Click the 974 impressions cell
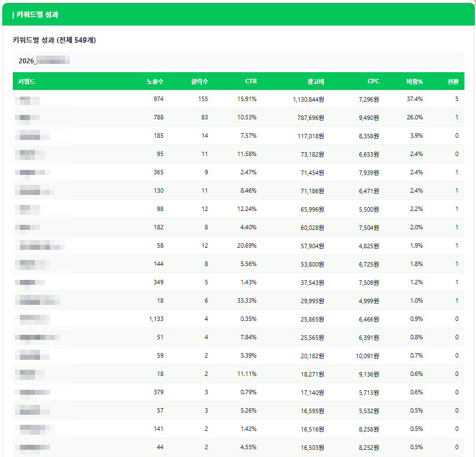This screenshot has height=457, width=476. (159, 99)
